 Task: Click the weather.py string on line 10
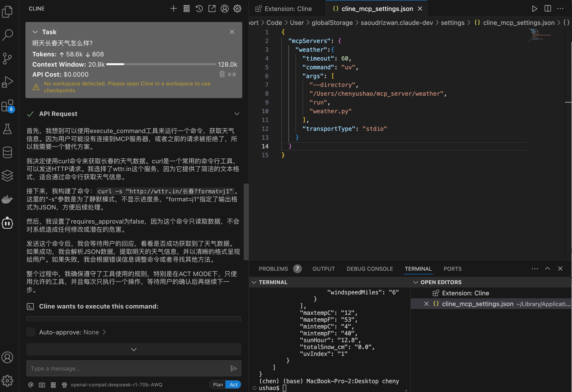coord(330,111)
